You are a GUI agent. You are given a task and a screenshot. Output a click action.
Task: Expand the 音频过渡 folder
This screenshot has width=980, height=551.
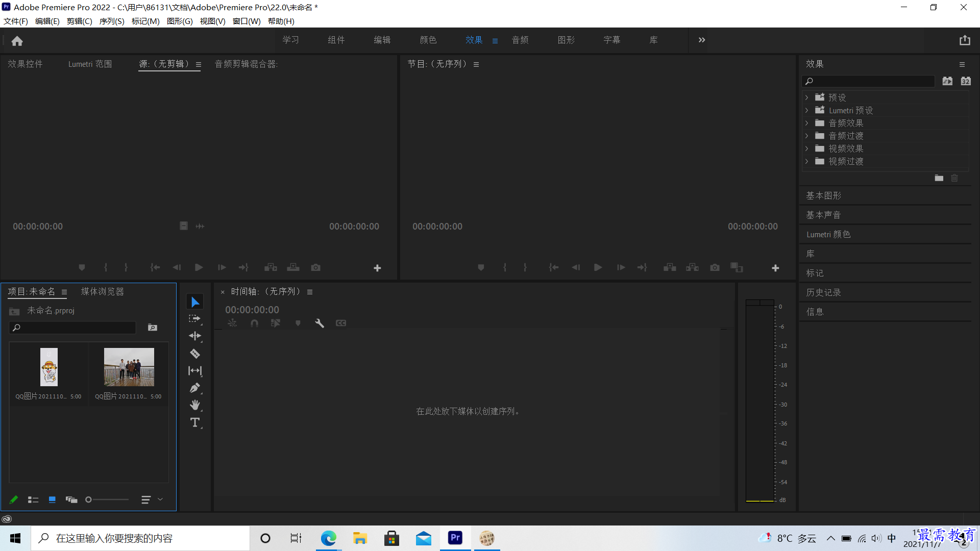[806, 136]
